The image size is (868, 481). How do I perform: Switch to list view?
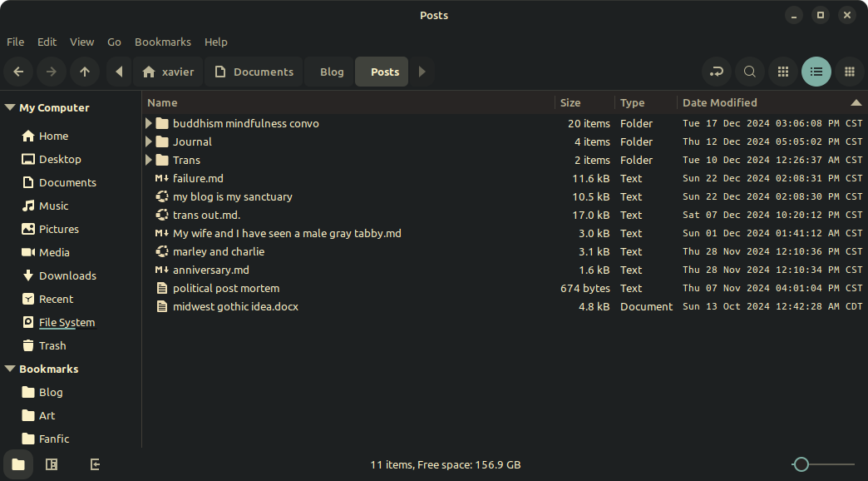(x=816, y=72)
